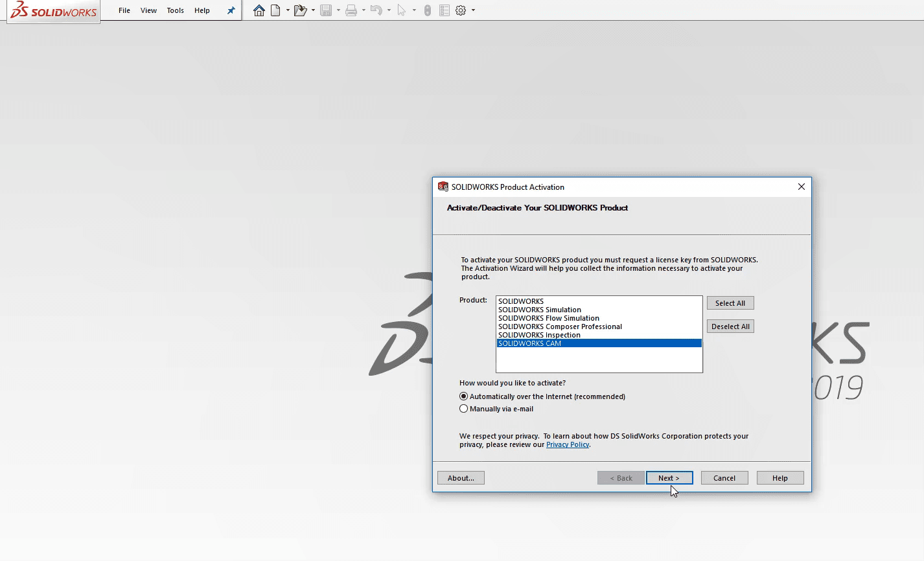
Task: Click the Select All button
Action: point(730,303)
